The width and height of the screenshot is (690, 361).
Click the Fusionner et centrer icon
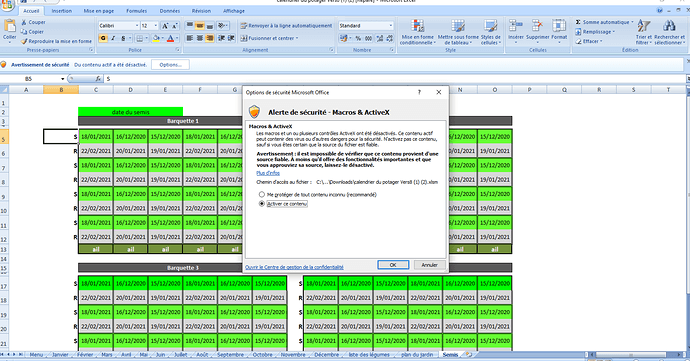pos(244,38)
